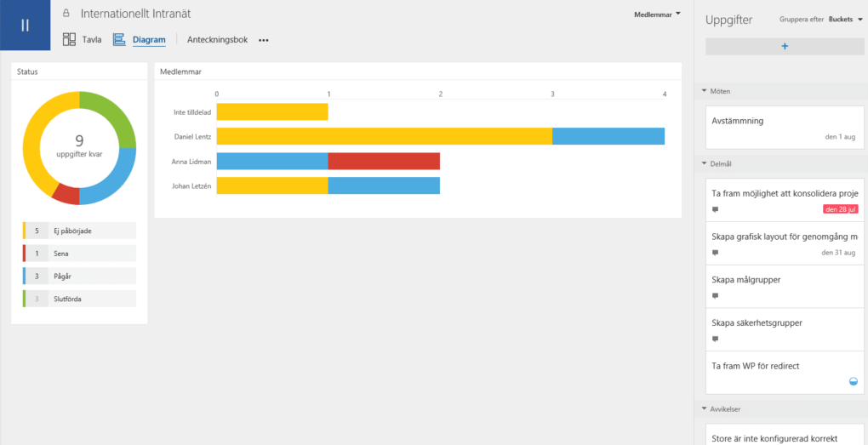868x445 pixels.
Task: Filter by Ej påbörjade legend row
Action: point(79,231)
